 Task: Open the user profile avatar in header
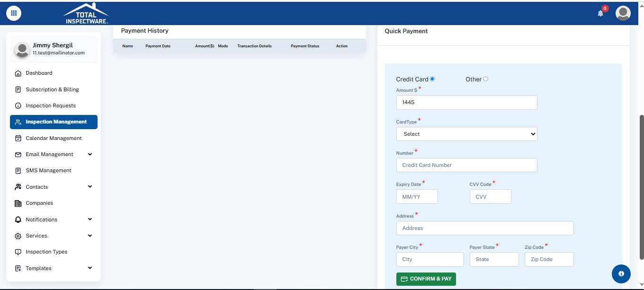[x=623, y=13]
